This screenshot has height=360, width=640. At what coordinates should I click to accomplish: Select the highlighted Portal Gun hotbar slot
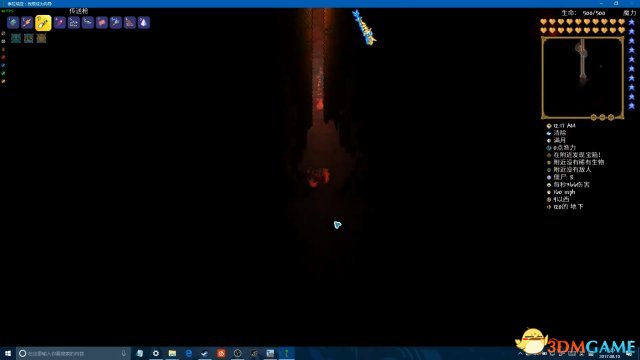(43, 23)
